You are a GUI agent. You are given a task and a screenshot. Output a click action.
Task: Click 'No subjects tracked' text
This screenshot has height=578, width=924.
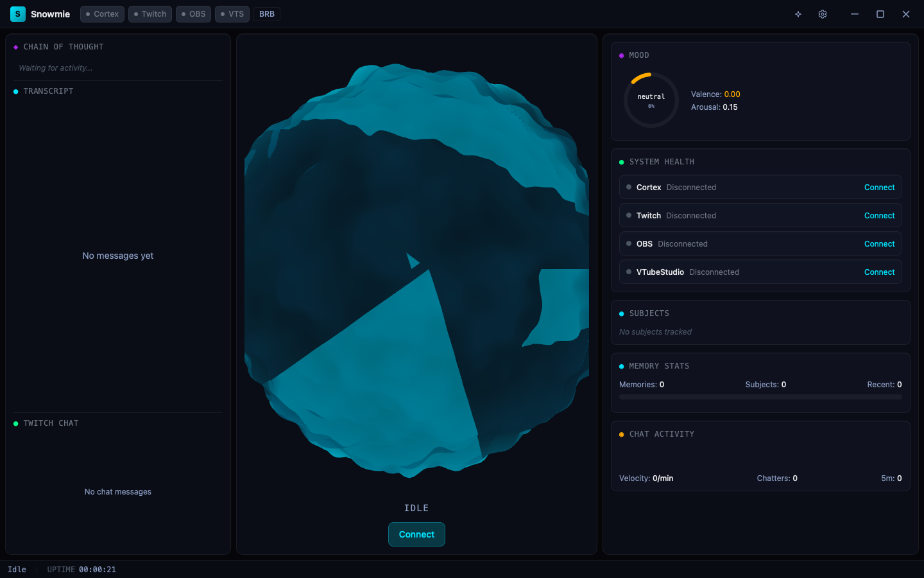655,332
